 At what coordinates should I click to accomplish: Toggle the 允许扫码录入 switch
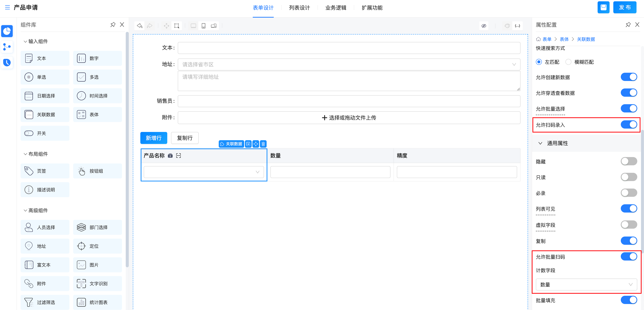629,125
